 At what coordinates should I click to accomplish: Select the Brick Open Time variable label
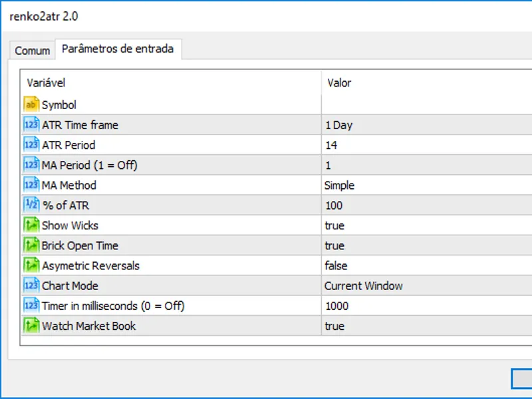(x=80, y=245)
